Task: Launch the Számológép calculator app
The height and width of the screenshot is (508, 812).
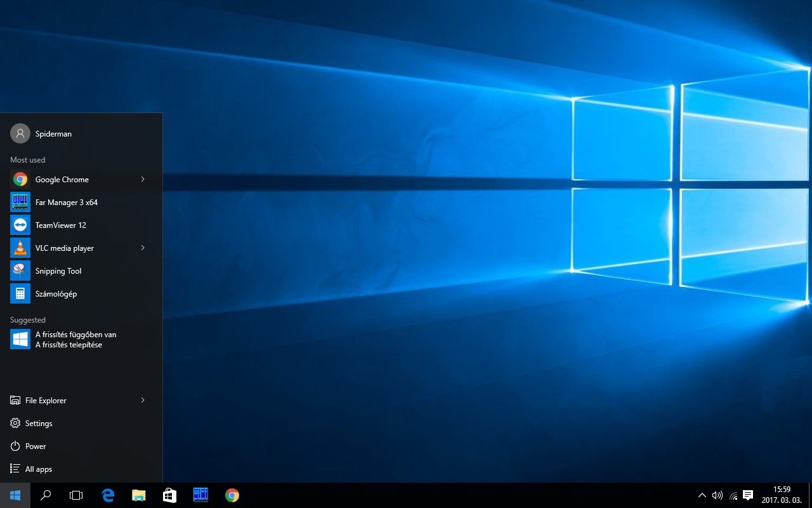Action: point(56,294)
